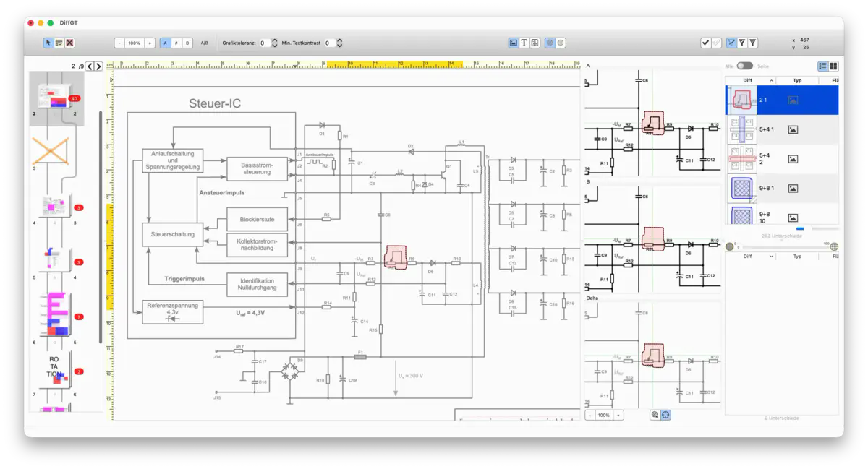Viewport: 868px width, 469px height.
Task: Toggle the difference overlay circle icon
Action: pos(549,43)
